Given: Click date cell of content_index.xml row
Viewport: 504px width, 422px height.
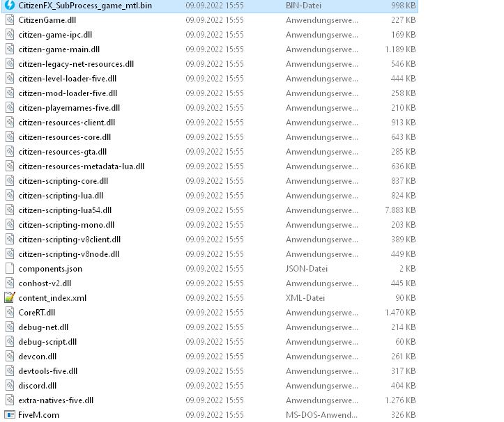Looking at the screenshot, I should click(x=215, y=298).
